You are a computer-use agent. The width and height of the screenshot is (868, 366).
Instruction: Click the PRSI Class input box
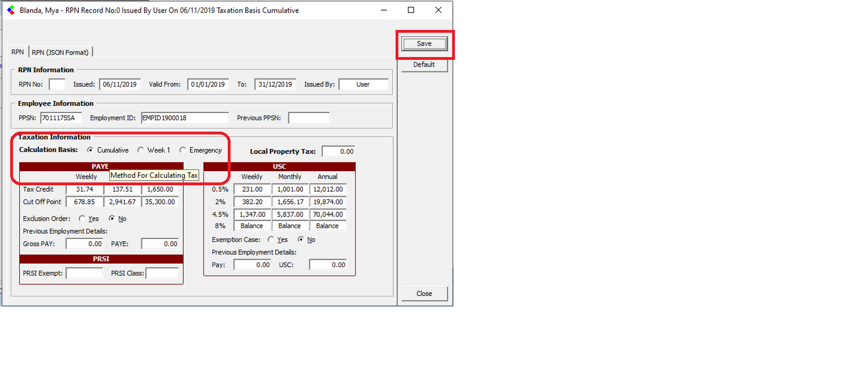coord(162,273)
